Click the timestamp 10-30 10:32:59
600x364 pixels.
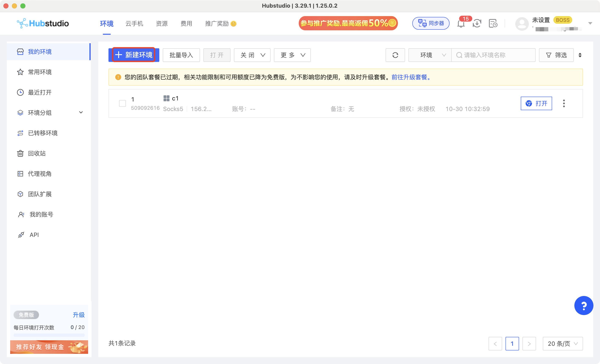pos(468,109)
